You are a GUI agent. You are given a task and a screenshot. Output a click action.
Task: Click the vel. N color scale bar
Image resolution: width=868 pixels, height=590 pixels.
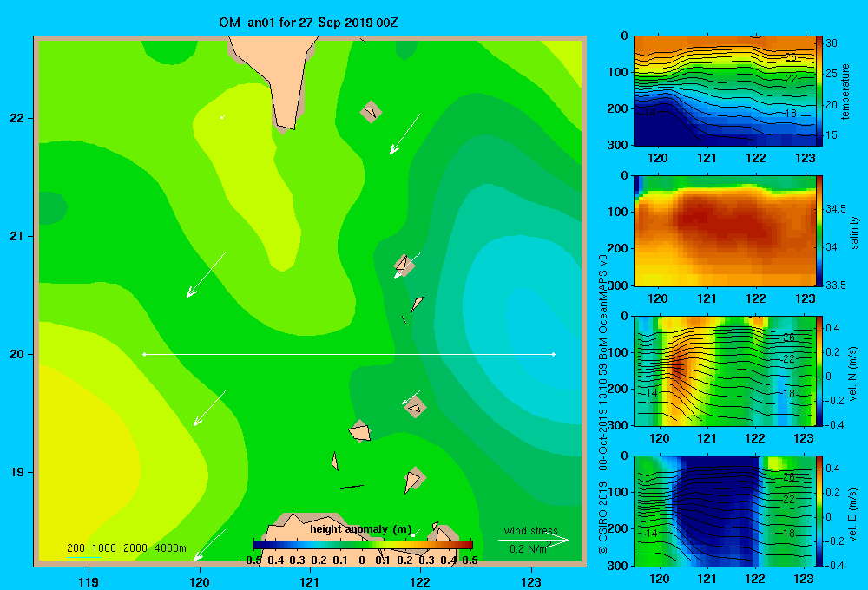tap(819, 370)
